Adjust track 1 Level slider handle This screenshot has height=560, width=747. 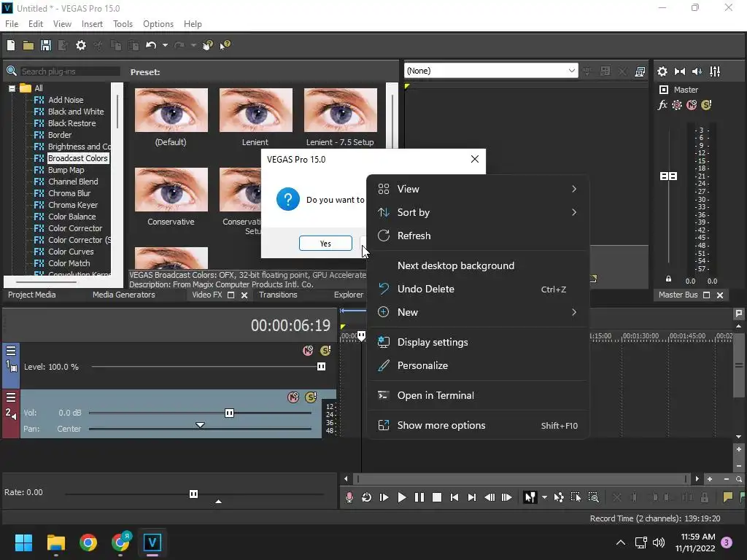[321, 367]
